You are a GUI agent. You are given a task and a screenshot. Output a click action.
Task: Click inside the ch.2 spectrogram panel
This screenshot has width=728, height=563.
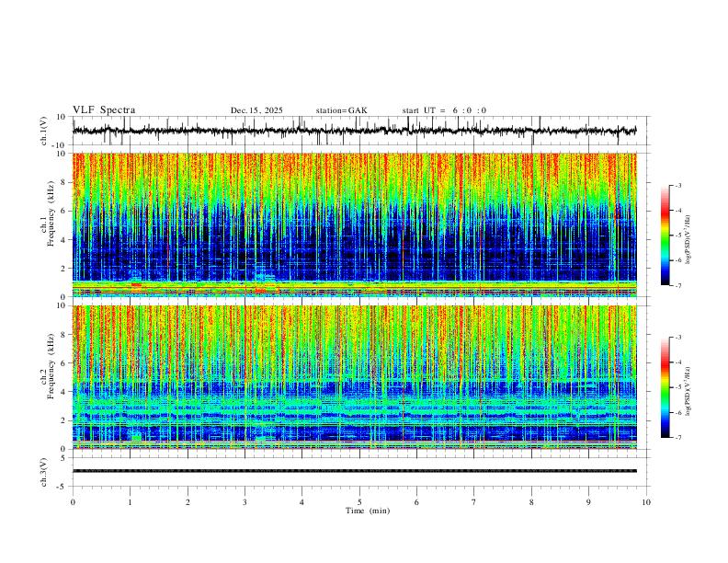tap(354, 377)
